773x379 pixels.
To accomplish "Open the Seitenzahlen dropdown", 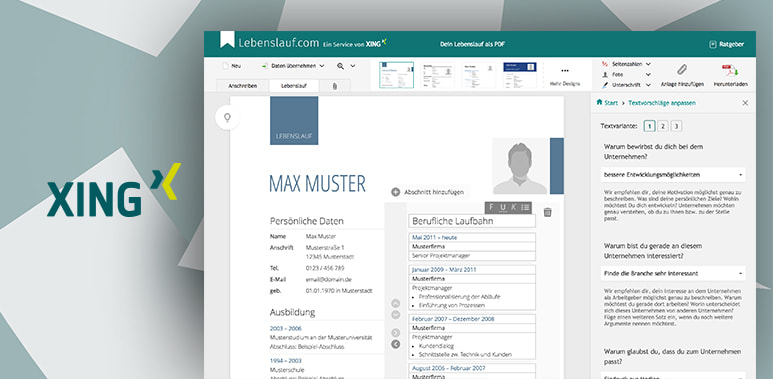I will (x=627, y=64).
